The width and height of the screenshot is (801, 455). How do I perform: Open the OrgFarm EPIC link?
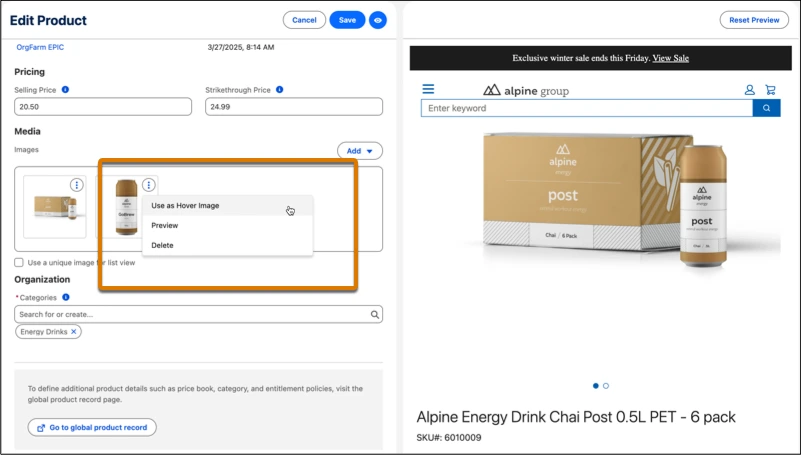40,47
